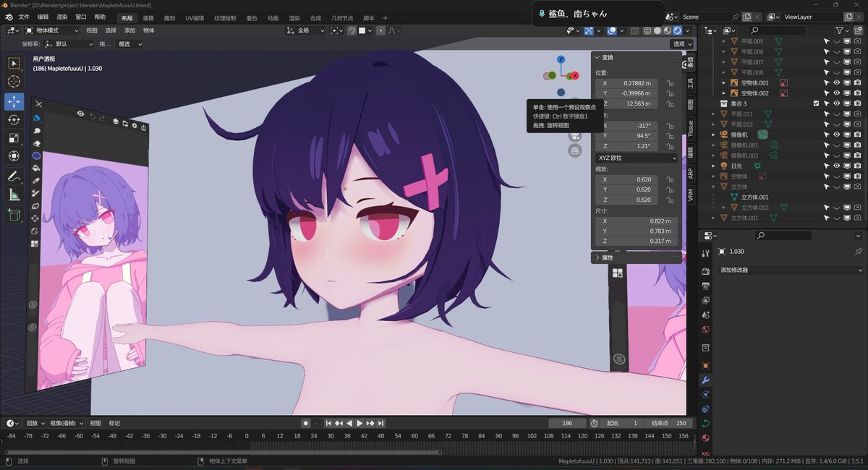This screenshot has height=470, width=868.
Task: Toggle viewport overlays display
Action: point(611,30)
